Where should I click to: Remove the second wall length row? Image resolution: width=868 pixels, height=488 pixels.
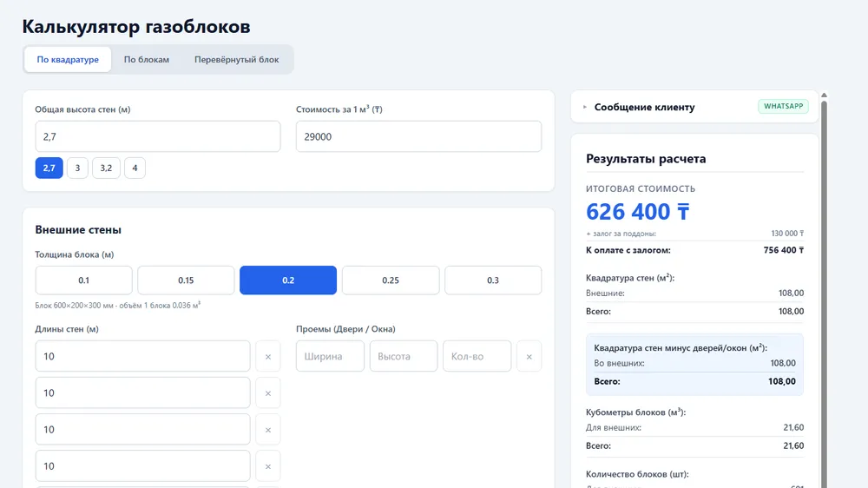coord(268,392)
